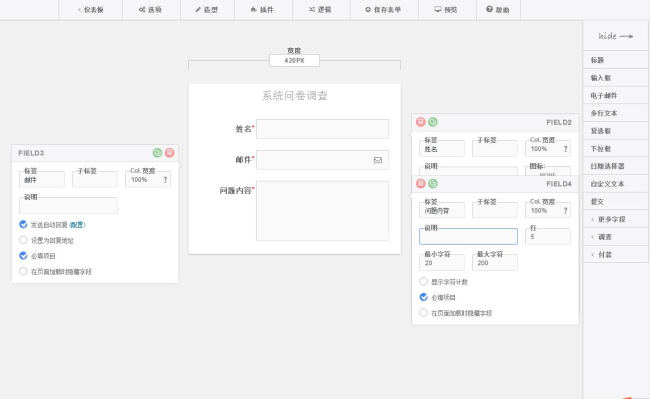This screenshot has width=650, height=399.
Task: Open the 造型 styling menu
Action: coord(207,10)
